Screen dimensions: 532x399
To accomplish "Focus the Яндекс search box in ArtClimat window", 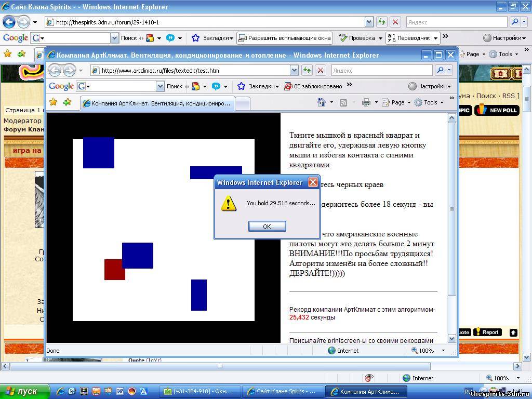I will click(382, 71).
